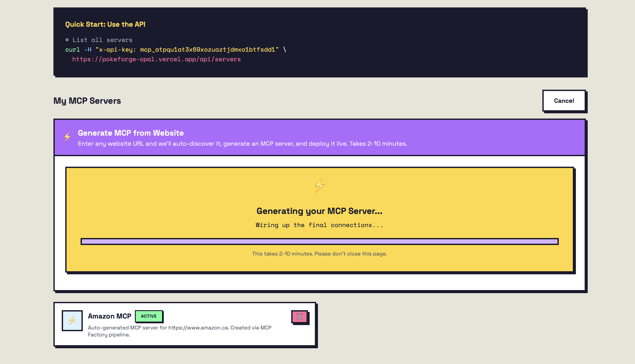Click 'Generating your MCP Server...' title
635x364 pixels.
(319, 211)
